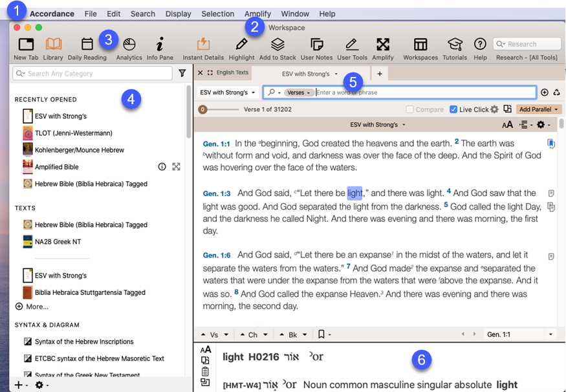The width and height of the screenshot is (566, 392).
Task: Expand the Verses search type dropdown
Action: click(299, 93)
